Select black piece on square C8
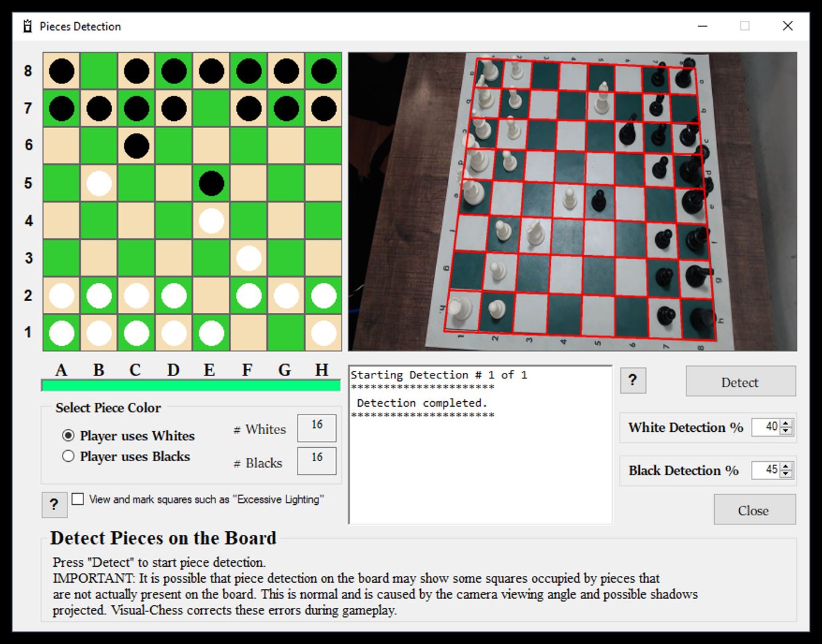Screen dimensions: 822x644 pos(136,71)
